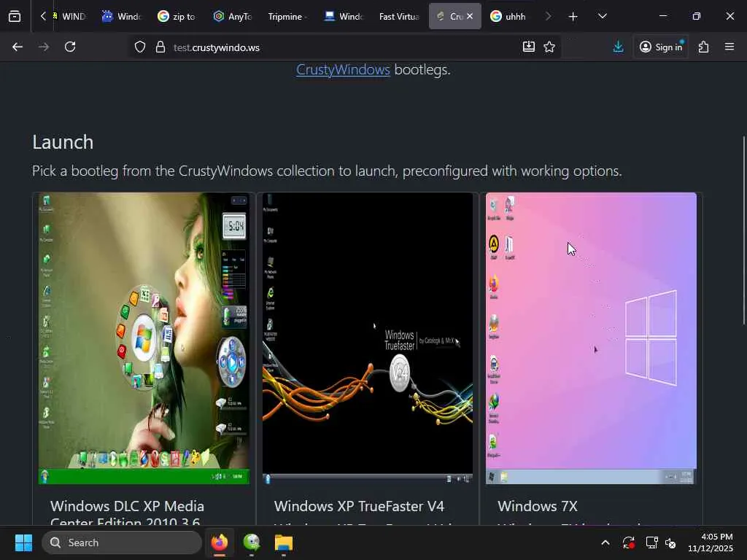This screenshot has width=747, height=560.
Task: Show site security padlock info
Action: [160, 47]
